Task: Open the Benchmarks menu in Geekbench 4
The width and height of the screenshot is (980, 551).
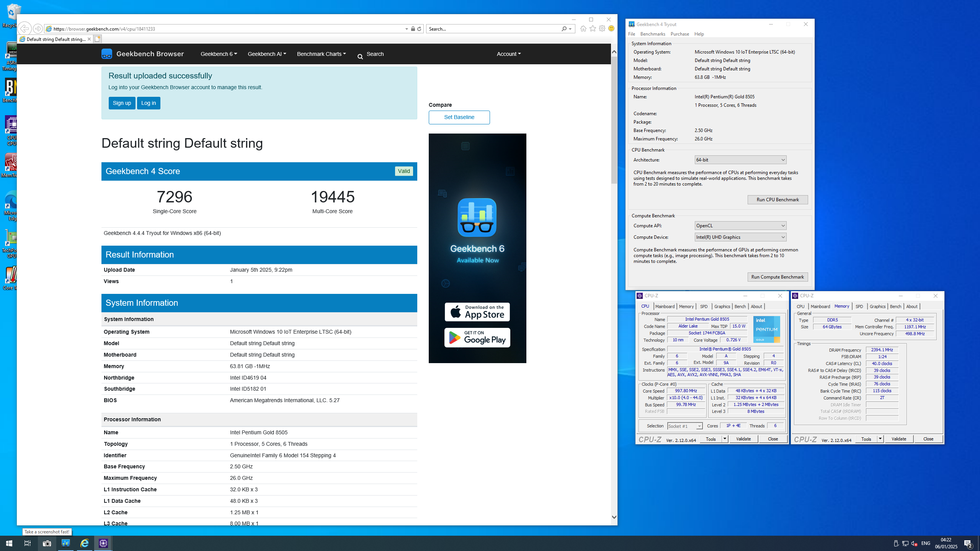Action: [x=653, y=34]
